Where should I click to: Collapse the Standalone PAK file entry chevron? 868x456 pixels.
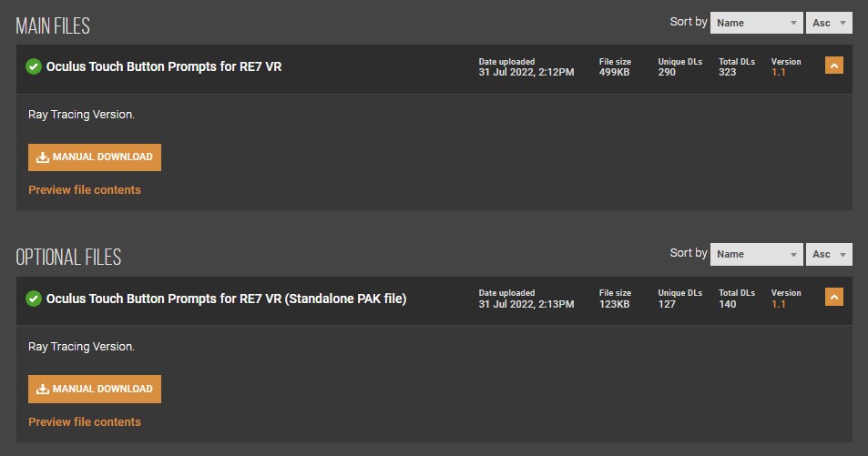833,297
